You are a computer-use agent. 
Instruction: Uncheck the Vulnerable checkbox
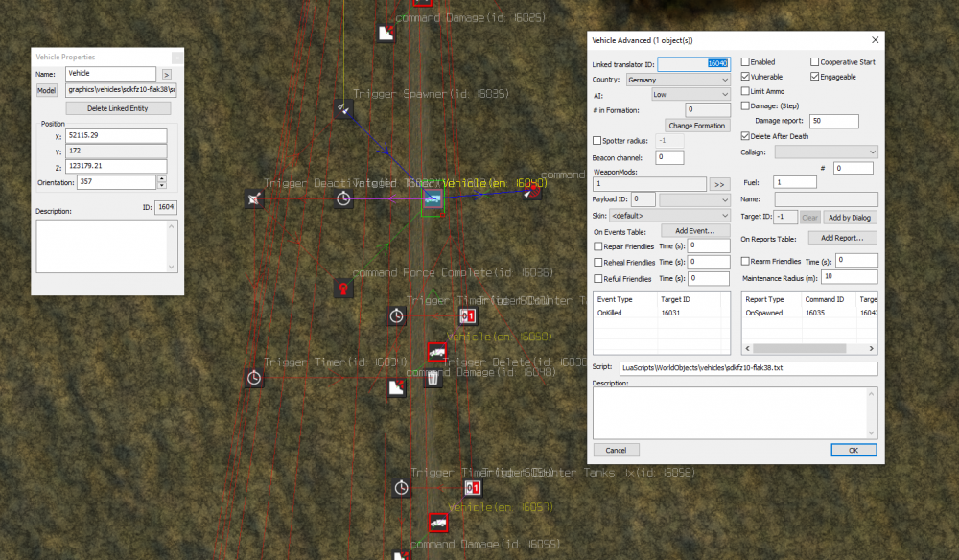[745, 77]
